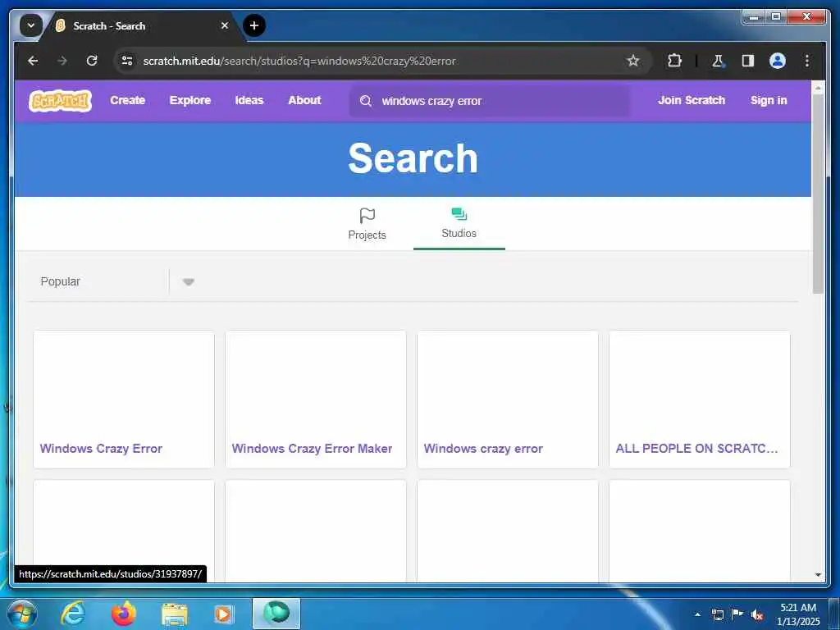The width and height of the screenshot is (840, 630).
Task: Select the Studios tab
Action: [x=459, y=224]
